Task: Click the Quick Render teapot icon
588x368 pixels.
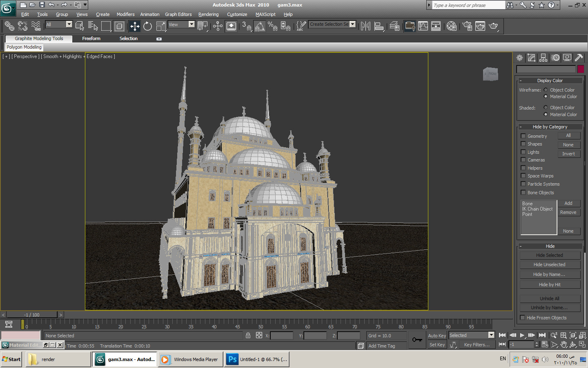Action: [x=493, y=27]
